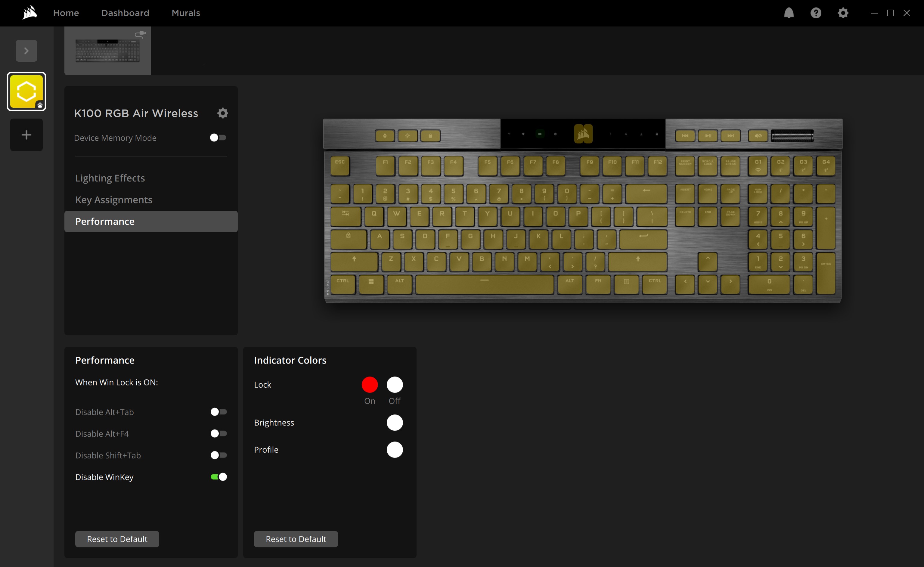Image resolution: width=924 pixels, height=567 pixels.
Task: Reset Indicator Colors panel to default
Action: click(296, 539)
